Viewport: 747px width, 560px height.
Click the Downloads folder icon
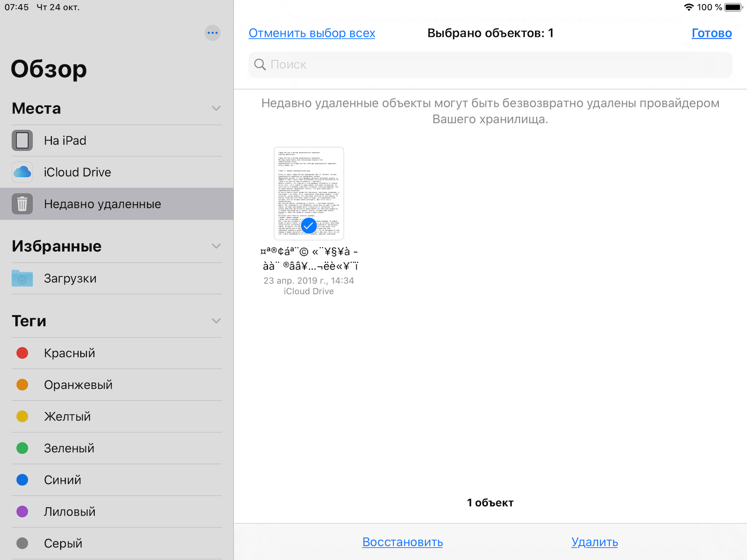click(x=22, y=279)
